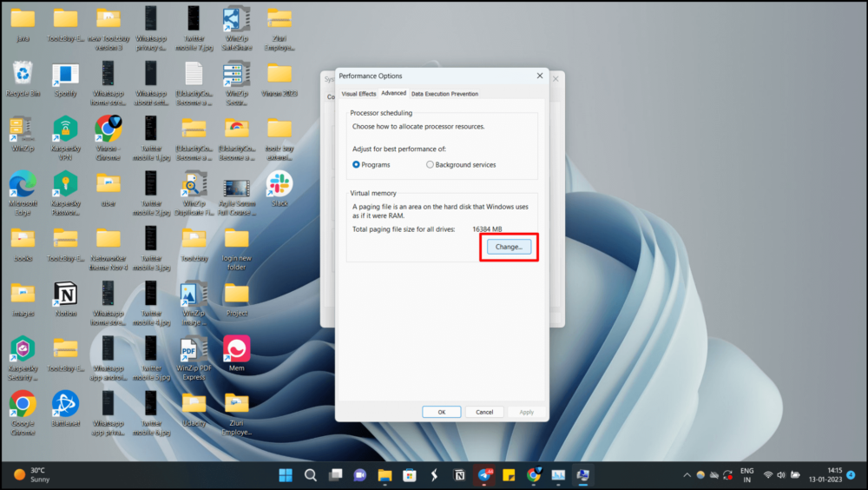Viewport: 868px width, 490px height.
Task: Close the Performance Options dialog
Action: coord(540,76)
